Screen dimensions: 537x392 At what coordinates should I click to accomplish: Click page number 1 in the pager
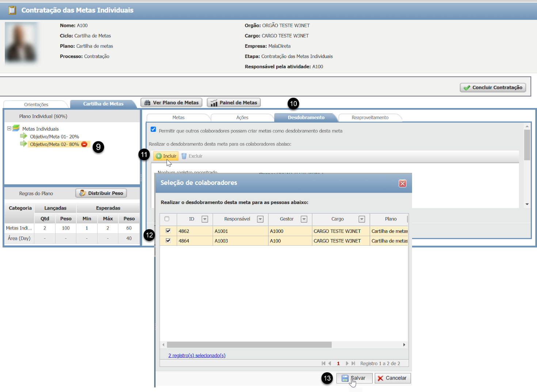(x=338, y=364)
